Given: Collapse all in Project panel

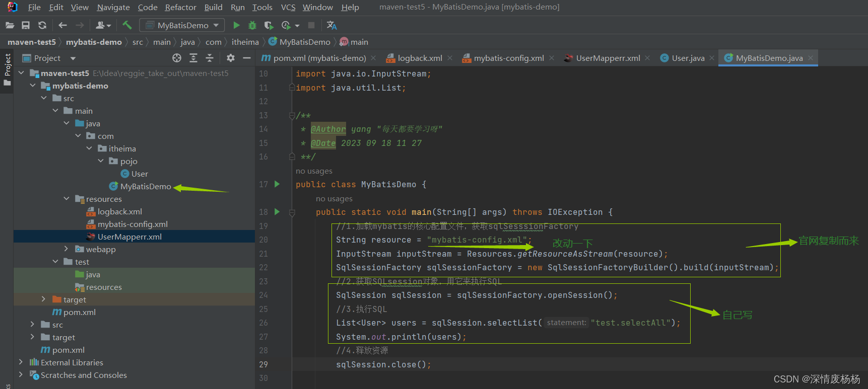Looking at the screenshot, I should [210, 58].
